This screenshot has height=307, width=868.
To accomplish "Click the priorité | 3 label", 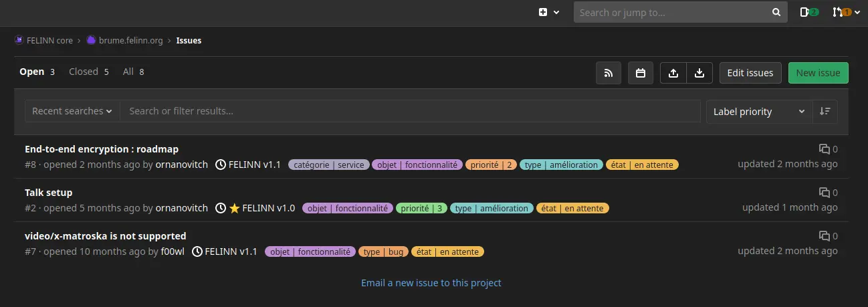I will tap(422, 208).
